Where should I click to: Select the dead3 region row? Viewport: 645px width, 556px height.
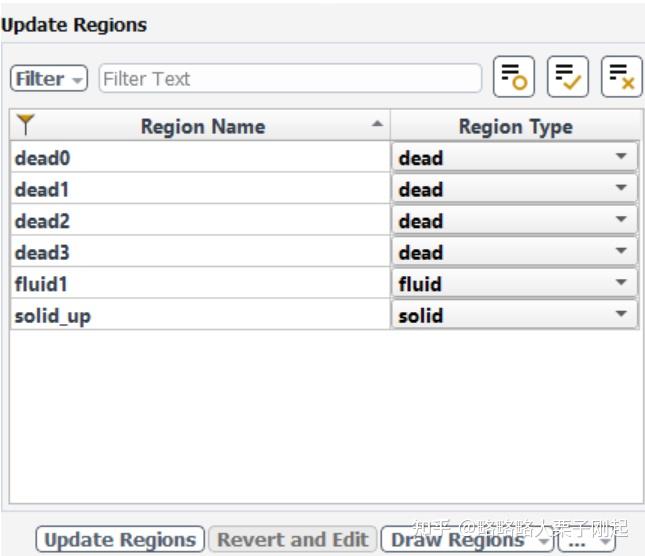click(200, 252)
